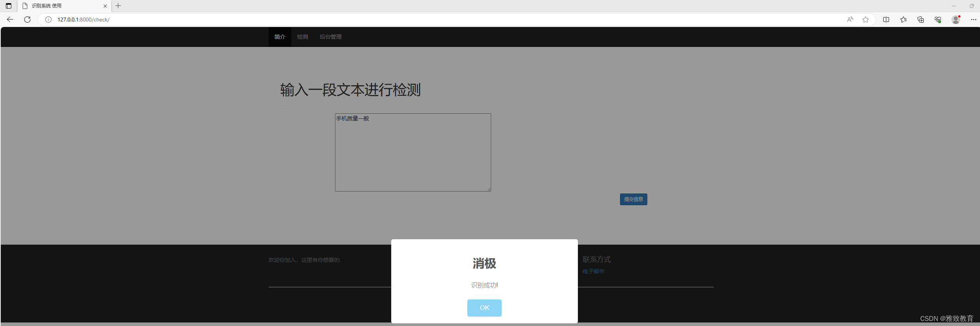The width and height of the screenshot is (980, 326).
Task: Open the 检测 navigation item
Action: 303,37
